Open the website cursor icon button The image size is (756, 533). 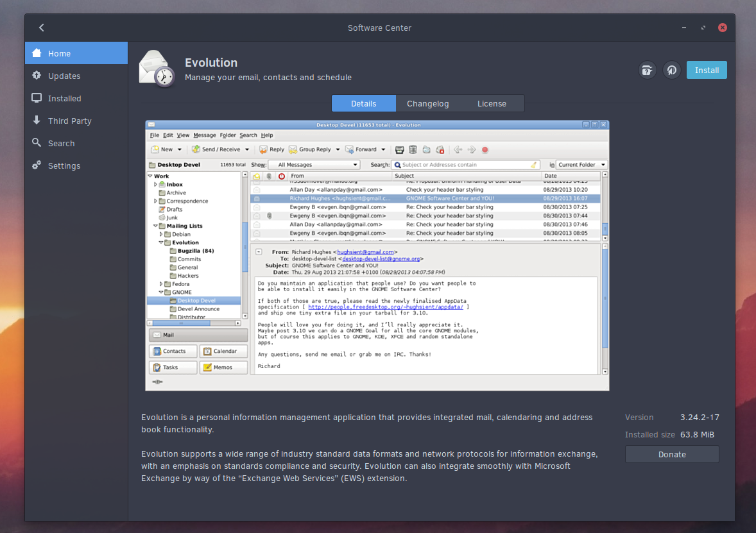672,71
